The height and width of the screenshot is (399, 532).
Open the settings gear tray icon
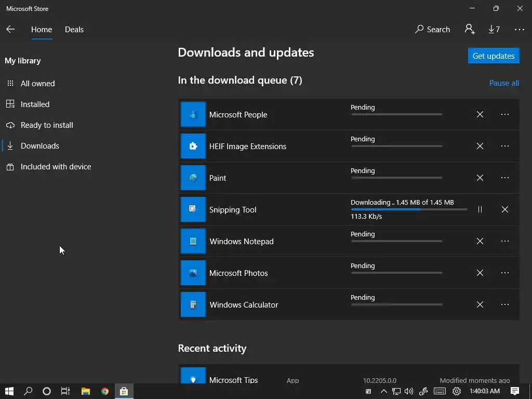pos(457,391)
